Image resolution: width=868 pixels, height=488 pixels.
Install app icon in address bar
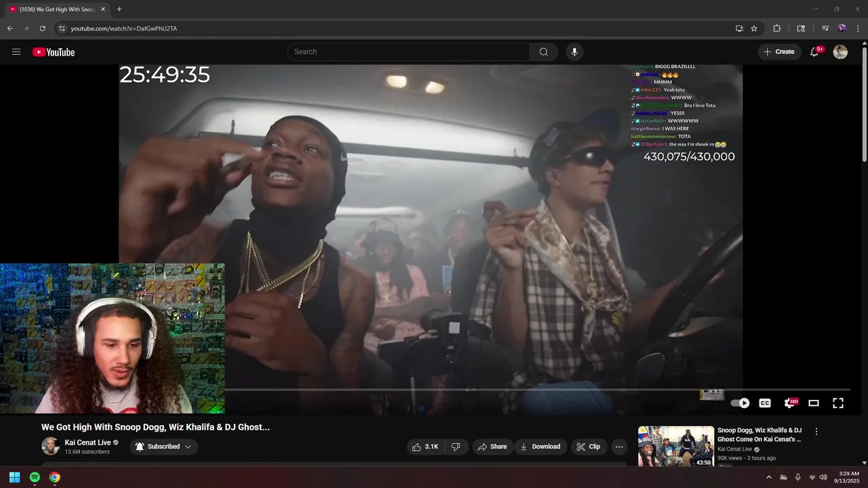pyautogui.click(x=739, y=28)
